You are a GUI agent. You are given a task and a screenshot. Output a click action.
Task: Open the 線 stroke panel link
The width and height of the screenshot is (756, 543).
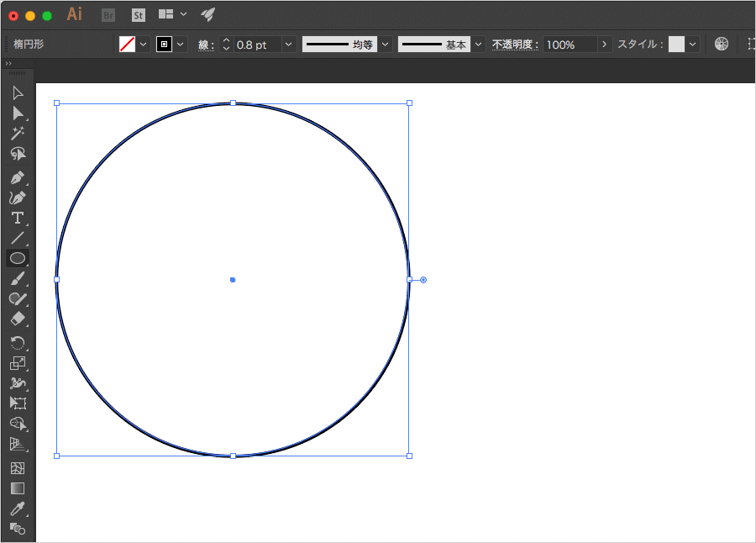pyautogui.click(x=206, y=45)
